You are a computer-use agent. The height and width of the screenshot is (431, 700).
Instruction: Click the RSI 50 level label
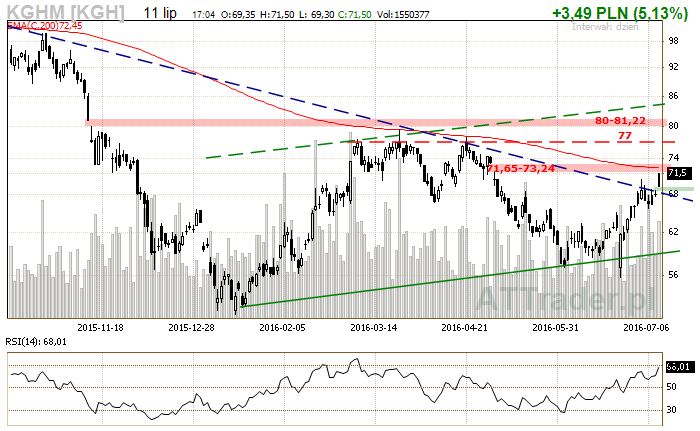[671, 387]
